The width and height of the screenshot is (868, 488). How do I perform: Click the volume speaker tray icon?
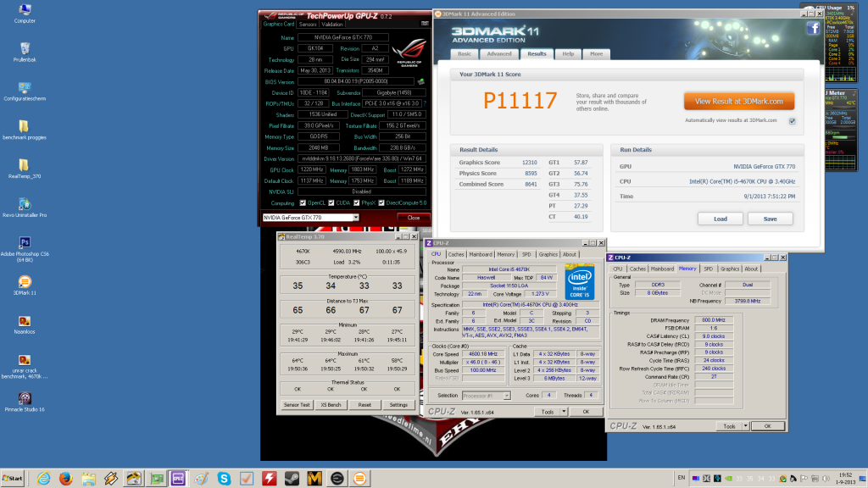point(826,479)
